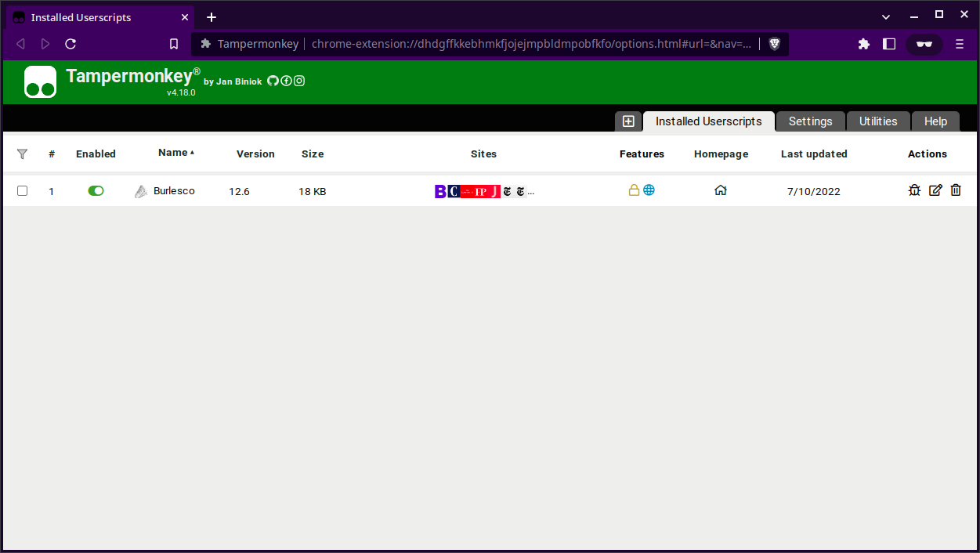Click the filter funnel icon
This screenshot has height=553, width=980.
22,154
